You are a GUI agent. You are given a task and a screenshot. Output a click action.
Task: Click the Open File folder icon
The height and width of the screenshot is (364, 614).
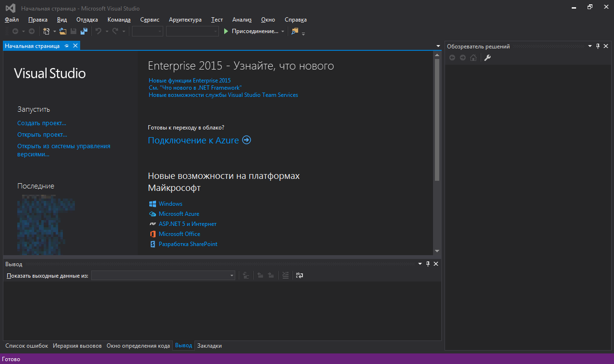coord(62,31)
